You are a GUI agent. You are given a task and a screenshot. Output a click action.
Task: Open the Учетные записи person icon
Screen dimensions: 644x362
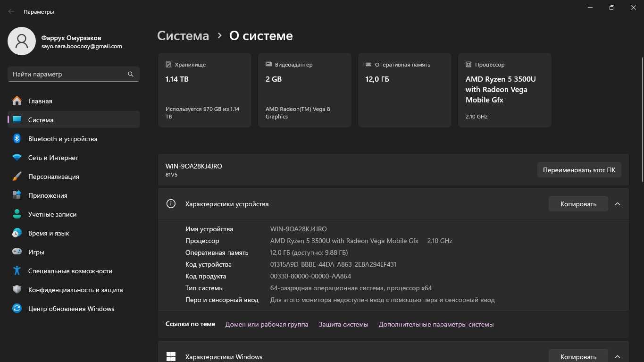17,214
